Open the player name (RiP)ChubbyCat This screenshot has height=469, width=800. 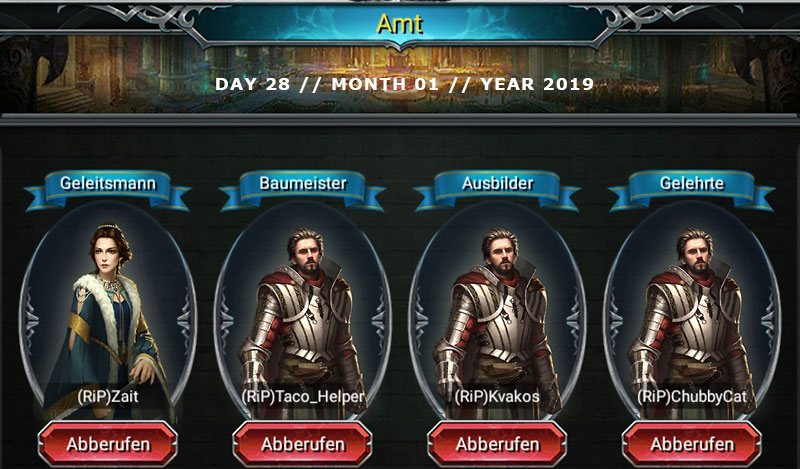click(692, 397)
